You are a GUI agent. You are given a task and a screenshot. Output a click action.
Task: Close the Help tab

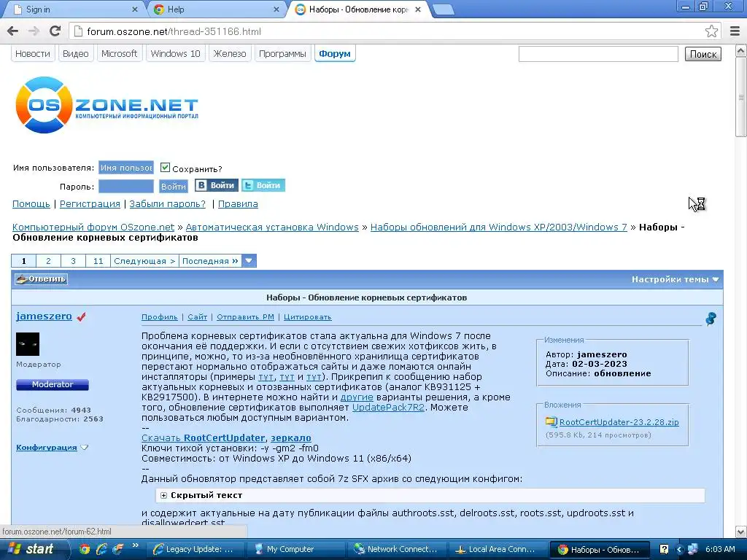[x=276, y=9]
